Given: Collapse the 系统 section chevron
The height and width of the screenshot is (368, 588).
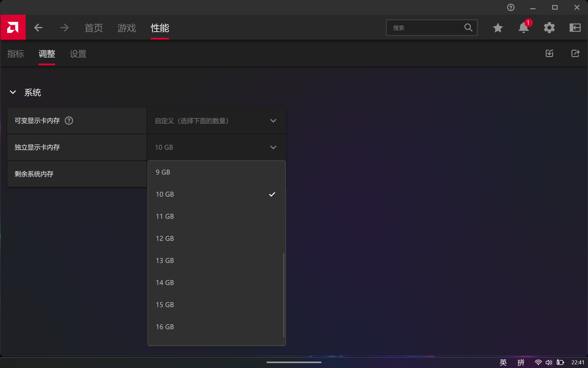Looking at the screenshot, I should point(13,92).
